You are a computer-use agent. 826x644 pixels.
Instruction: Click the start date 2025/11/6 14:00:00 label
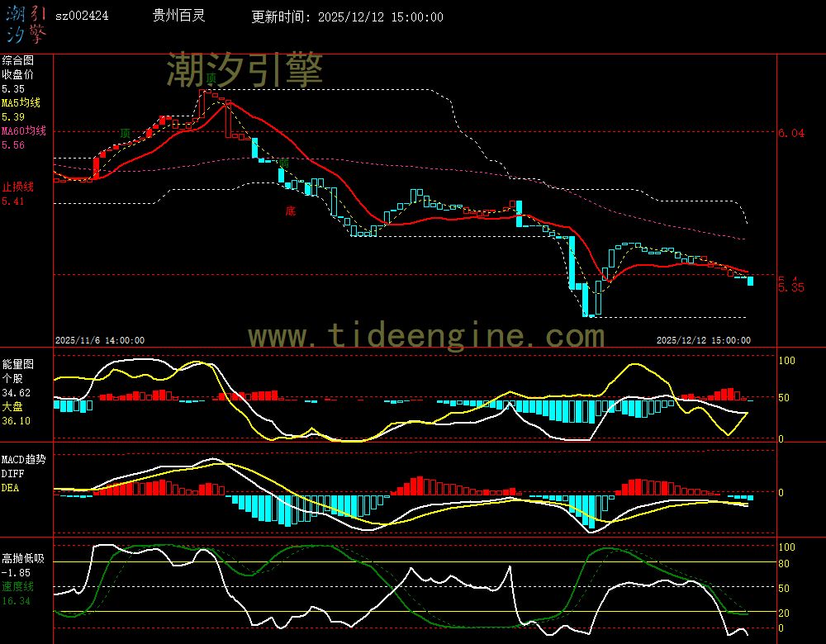pyautogui.click(x=100, y=340)
